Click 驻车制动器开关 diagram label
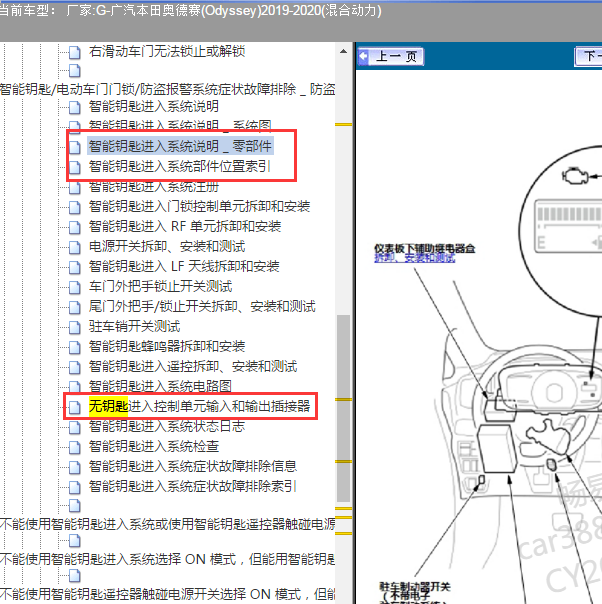 pyautogui.click(x=415, y=587)
